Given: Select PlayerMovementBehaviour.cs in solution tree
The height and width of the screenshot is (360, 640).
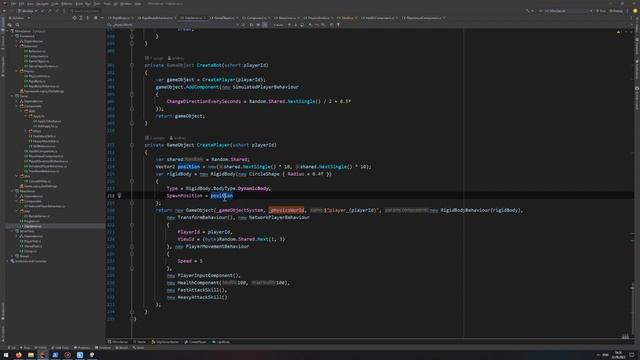Looking at the screenshot, I should (46, 161).
